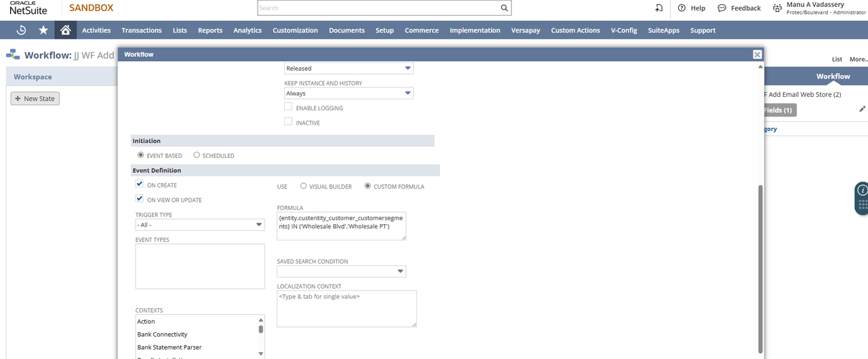Open the Customization menu
This screenshot has width=868, height=359.
(x=295, y=30)
